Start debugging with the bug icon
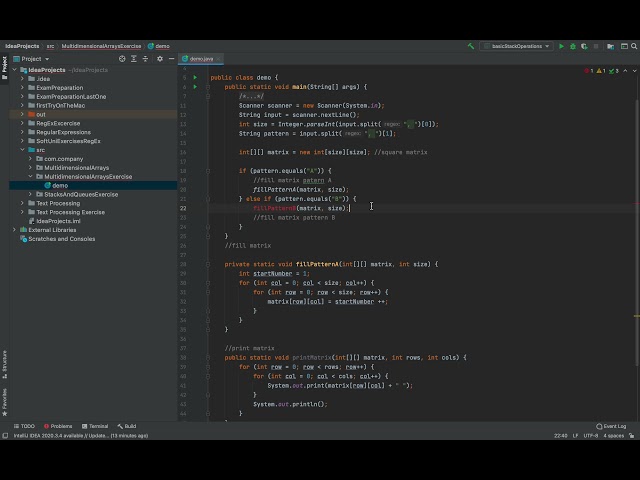 click(573, 46)
